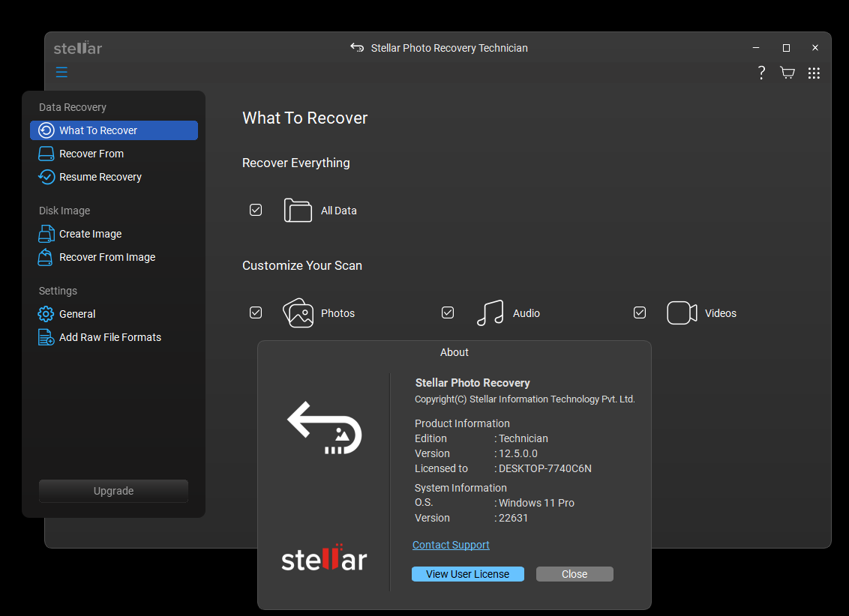Click the Recover From Image icon
Image resolution: width=849 pixels, height=616 pixels.
click(x=46, y=257)
